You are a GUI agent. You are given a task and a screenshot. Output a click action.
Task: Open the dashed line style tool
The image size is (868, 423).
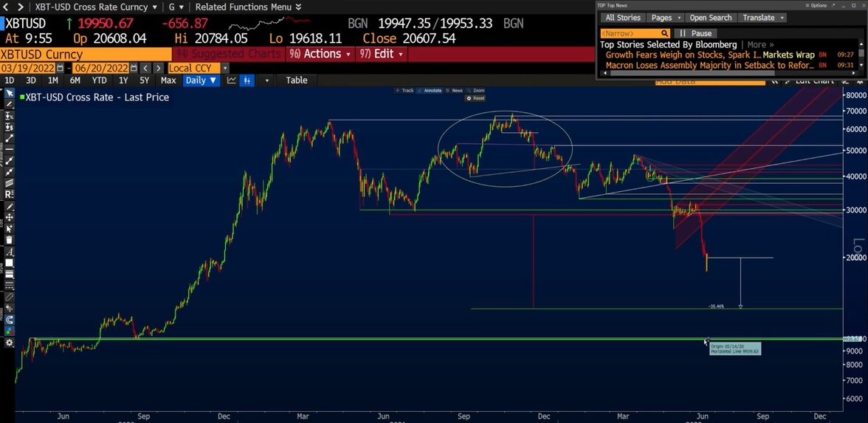(10, 285)
